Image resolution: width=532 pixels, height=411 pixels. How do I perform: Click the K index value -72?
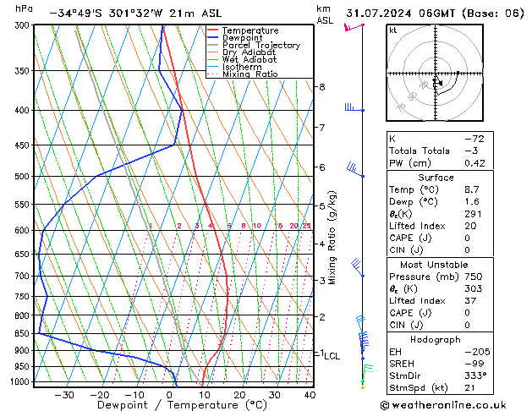pyautogui.click(x=474, y=139)
